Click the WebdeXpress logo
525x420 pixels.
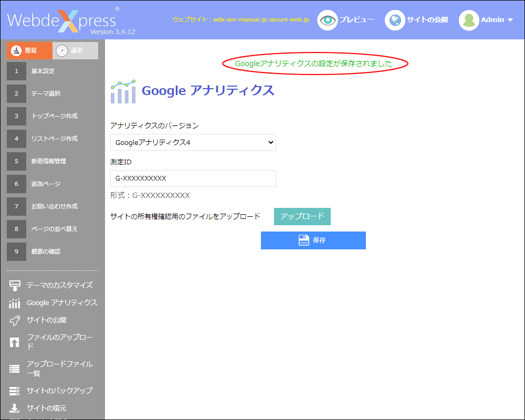[x=63, y=21]
